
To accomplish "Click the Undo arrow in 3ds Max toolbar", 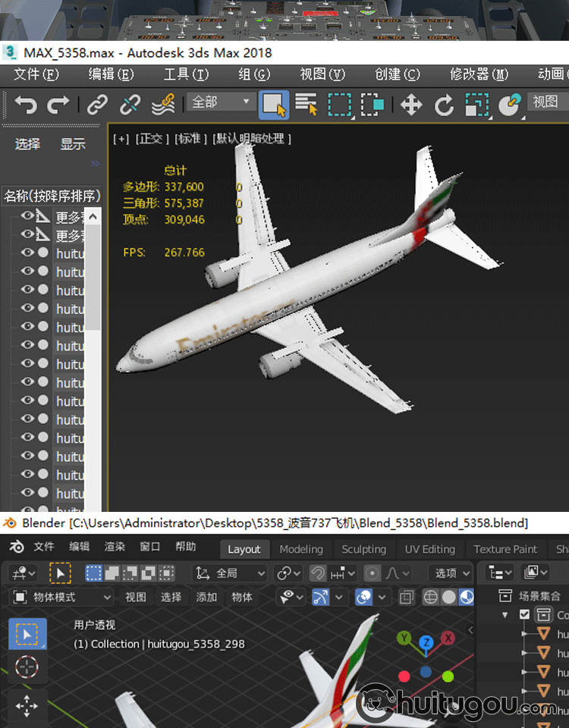I will click(x=25, y=104).
